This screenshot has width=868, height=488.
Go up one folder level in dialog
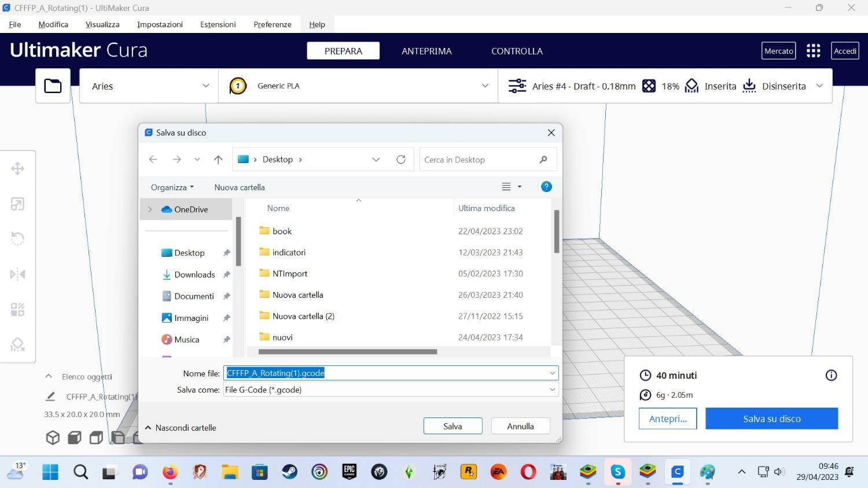[218, 160]
